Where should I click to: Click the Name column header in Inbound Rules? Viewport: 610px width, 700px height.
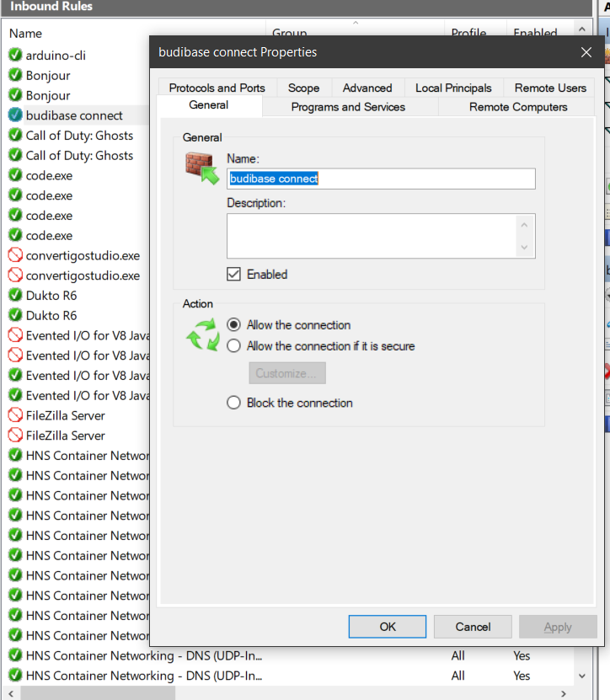click(x=25, y=34)
